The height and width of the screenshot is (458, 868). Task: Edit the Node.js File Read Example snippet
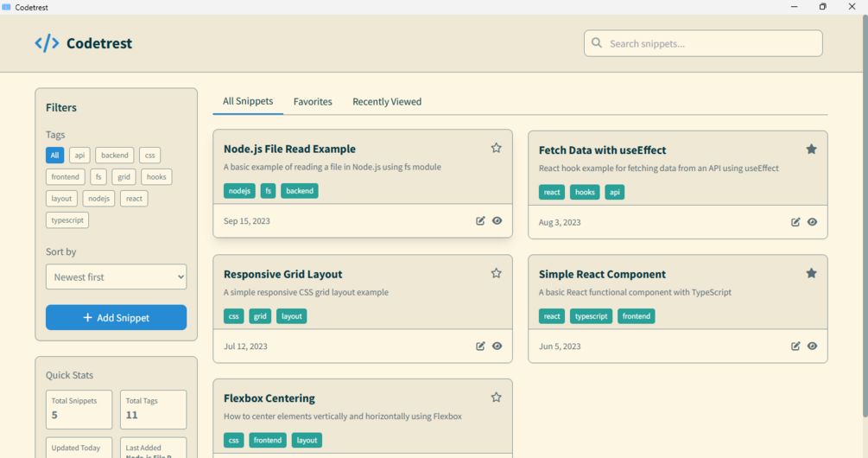point(480,221)
